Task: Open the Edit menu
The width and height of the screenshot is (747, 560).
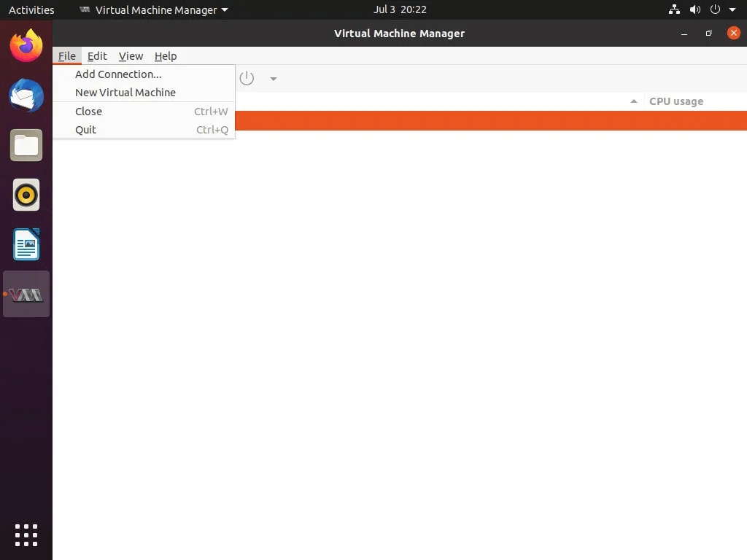Action: click(x=97, y=56)
